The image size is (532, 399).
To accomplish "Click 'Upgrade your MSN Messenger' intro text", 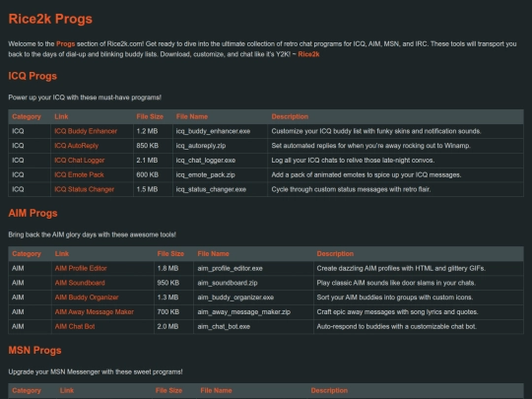I will (96, 371).
